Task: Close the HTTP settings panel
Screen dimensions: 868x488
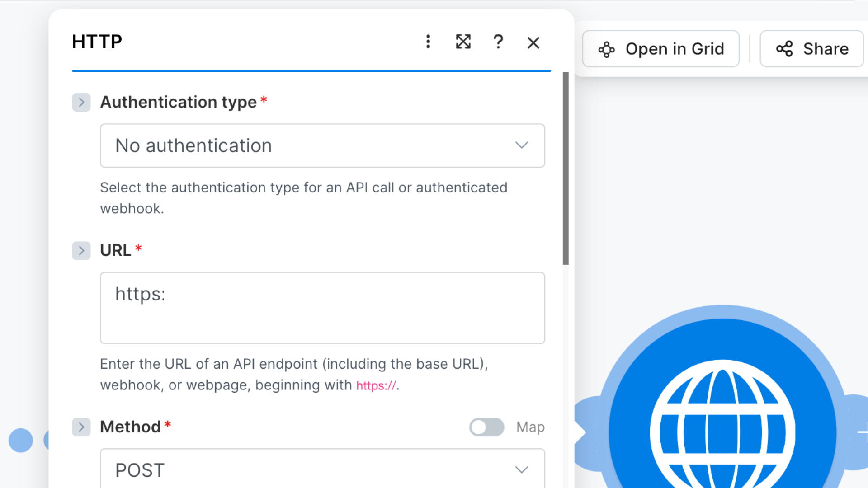Action: pos(533,42)
